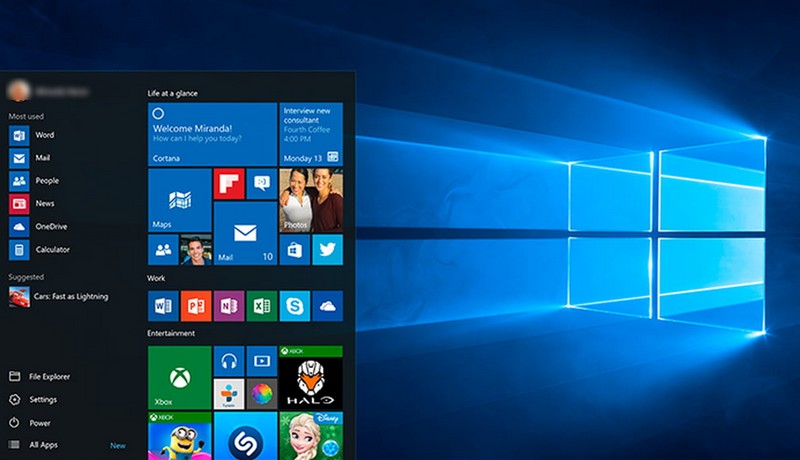Show All Apps list

point(34,445)
